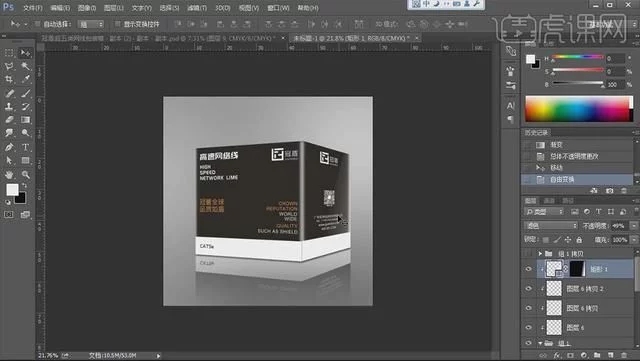Select the Move tool in toolbox
Viewport: 640px width, 361px height.
(25, 53)
